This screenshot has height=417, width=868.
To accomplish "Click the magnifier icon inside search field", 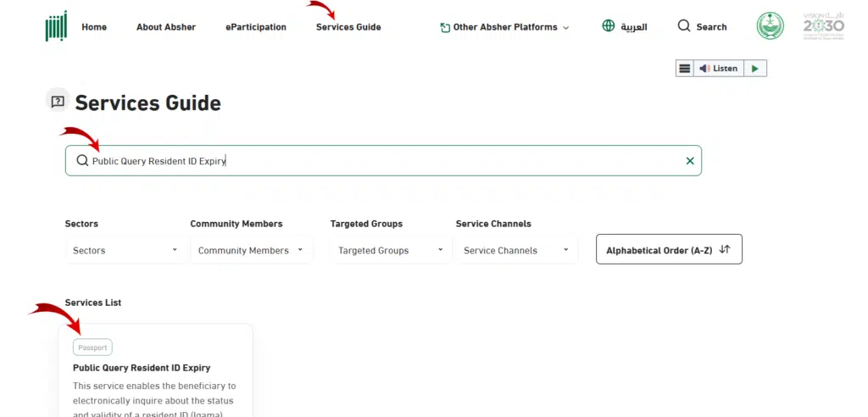I will [82, 160].
